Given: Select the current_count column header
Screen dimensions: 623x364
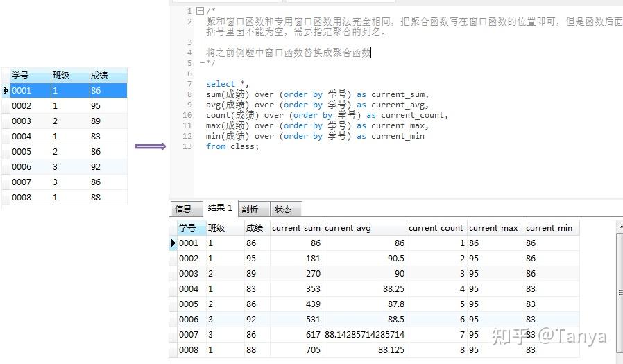Looking at the screenshot, I should coord(436,228).
